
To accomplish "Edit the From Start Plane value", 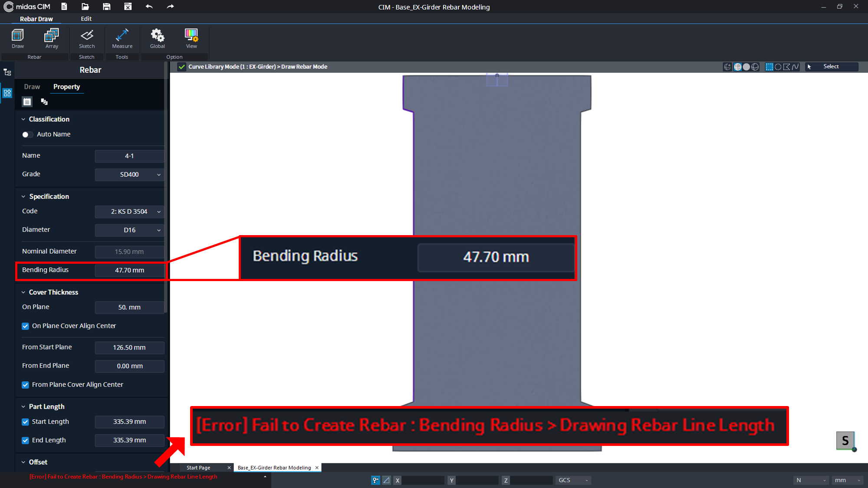I will [129, 348].
